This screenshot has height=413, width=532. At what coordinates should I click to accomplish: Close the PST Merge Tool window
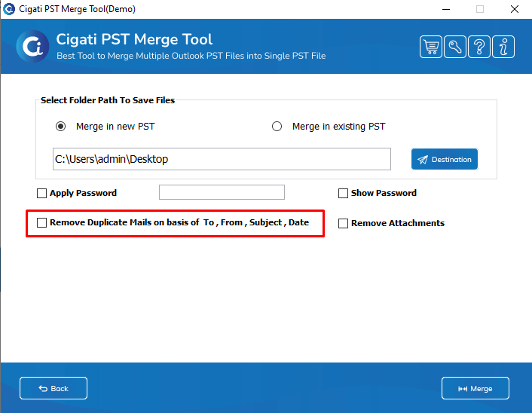point(515,9)
